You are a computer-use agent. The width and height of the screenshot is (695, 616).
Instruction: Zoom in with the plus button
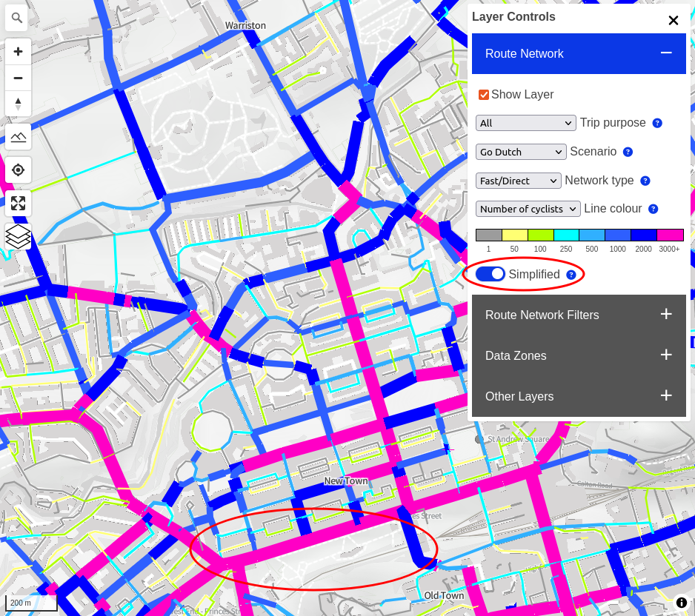(18, 52)
